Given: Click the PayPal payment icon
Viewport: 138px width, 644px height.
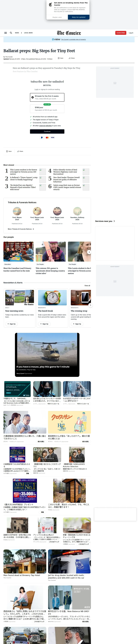Looking at the screenshot, I should (42, 137).
